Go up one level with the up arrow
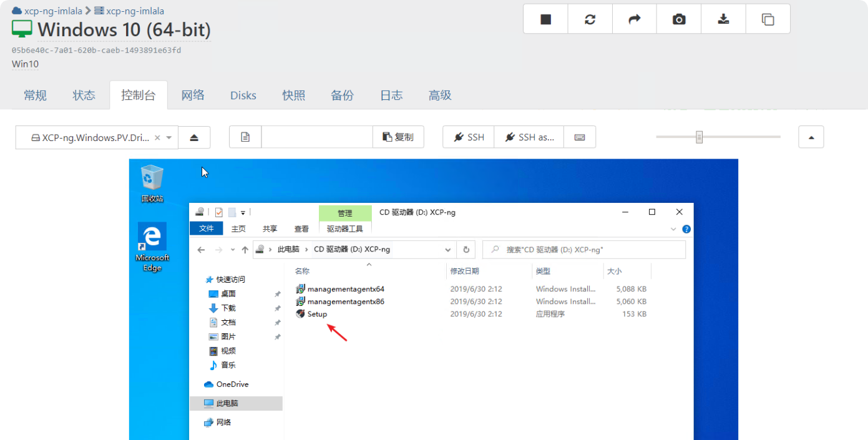The image size is (868, 440). point(245,250)
